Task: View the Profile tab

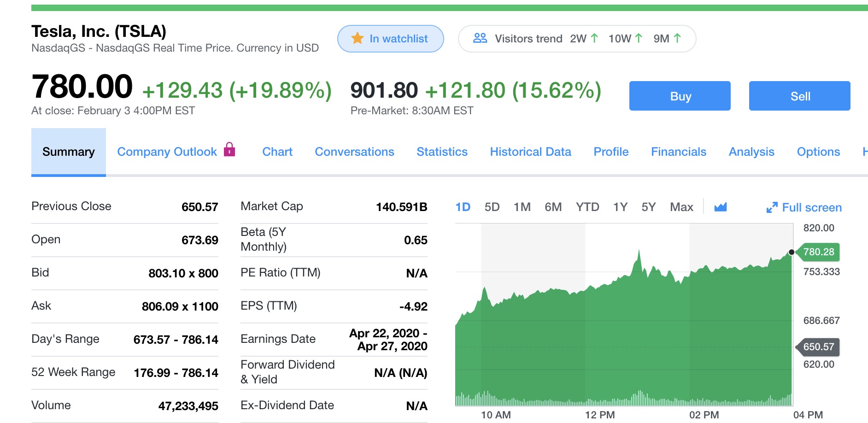Action: point(611,152)
